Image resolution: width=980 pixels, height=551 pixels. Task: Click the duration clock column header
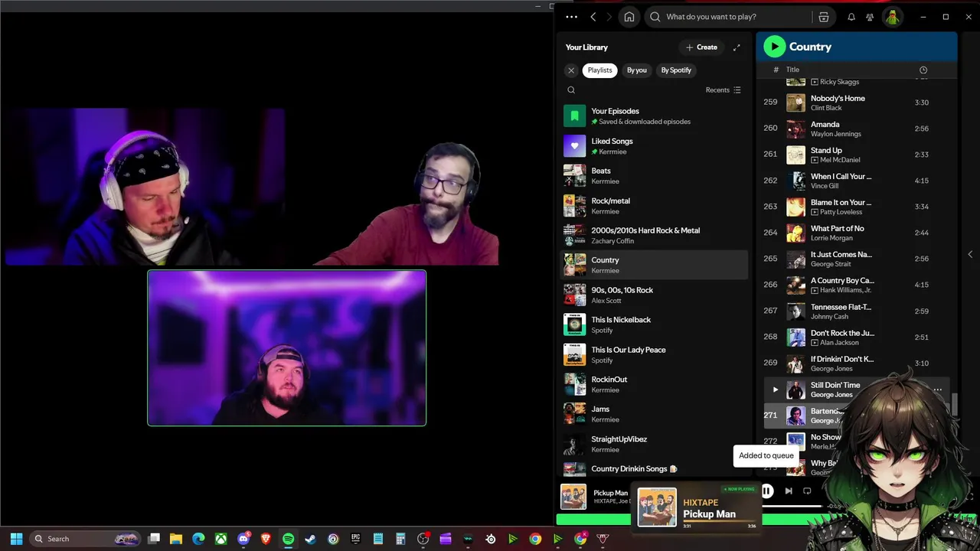tap(923, 70)
